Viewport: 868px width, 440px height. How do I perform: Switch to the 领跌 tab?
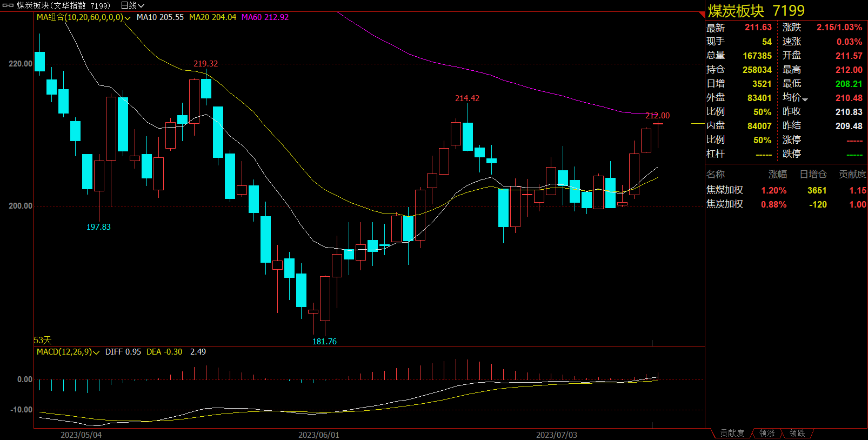click(x=797, y=433)
